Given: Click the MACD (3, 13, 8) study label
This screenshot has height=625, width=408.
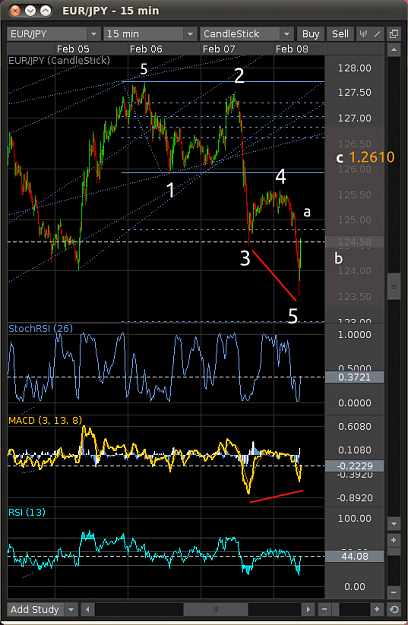Looking at the screenshot, I should pos(45,420).
